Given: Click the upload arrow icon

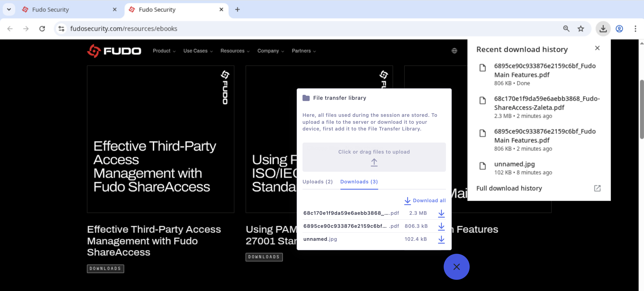Looking at the screenshot, I should (x=374, y=163).
